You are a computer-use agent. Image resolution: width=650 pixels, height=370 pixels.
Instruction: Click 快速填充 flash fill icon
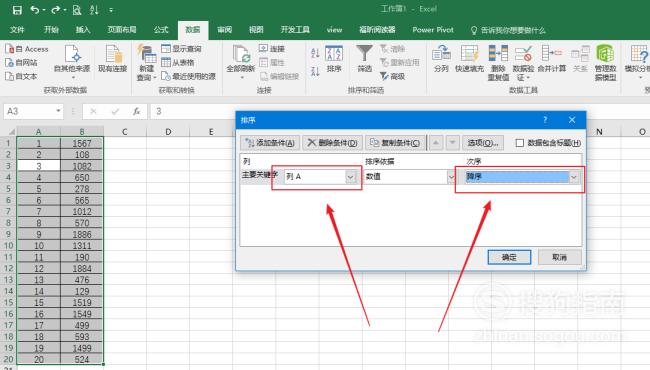[469, 59]
